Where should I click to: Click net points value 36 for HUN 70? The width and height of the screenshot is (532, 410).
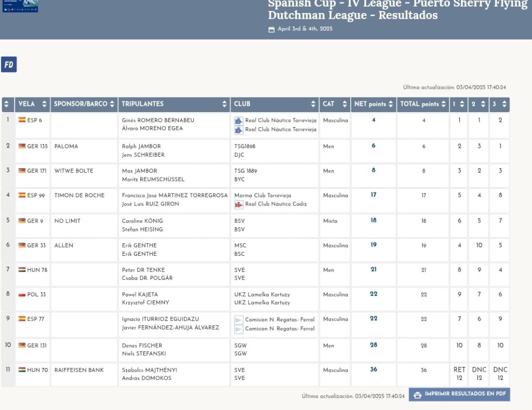click(x=374, y=370)
